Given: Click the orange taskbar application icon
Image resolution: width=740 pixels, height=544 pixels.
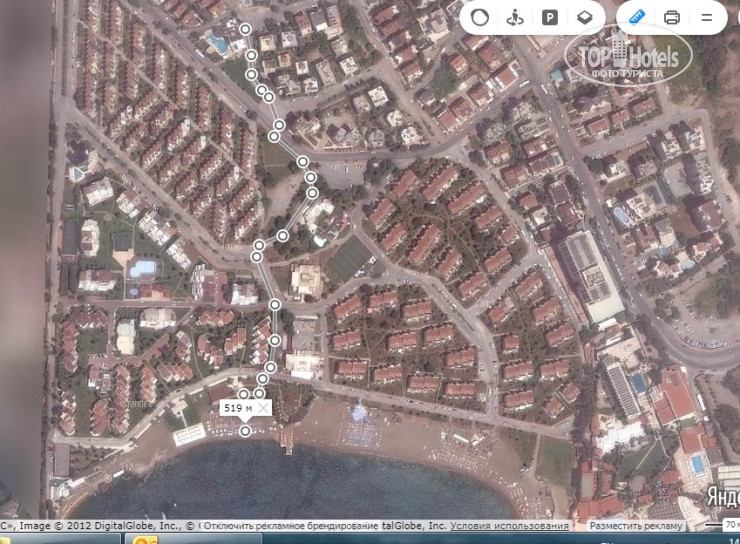Looking at the screenshot, I should click(146, 540).
